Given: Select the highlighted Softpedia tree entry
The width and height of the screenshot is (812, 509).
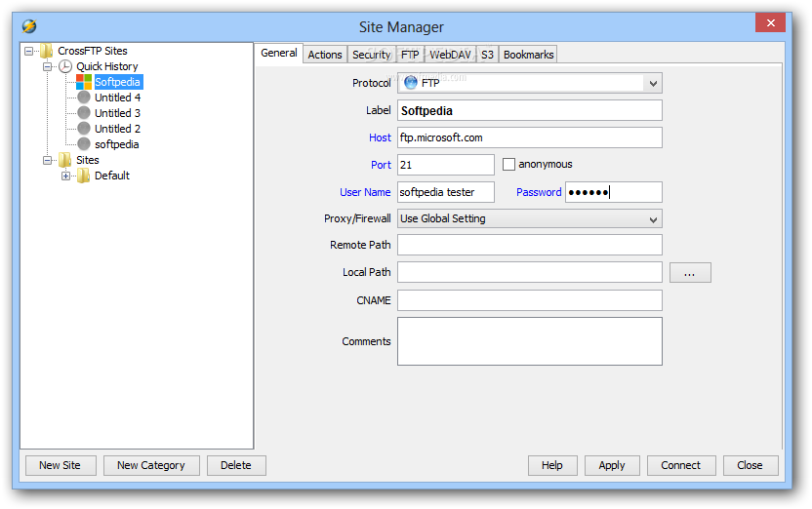Looking at the screenshot, I should coord(117,82).
